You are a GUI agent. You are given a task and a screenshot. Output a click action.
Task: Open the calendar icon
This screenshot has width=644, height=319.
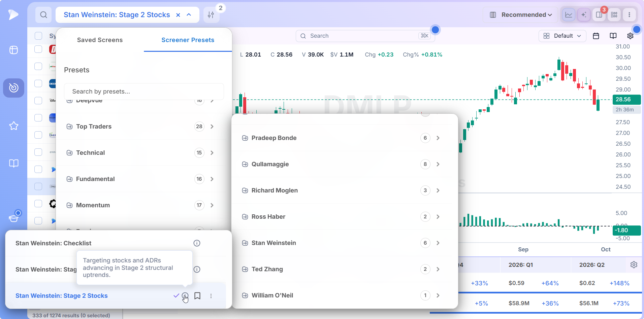point(596,36)
